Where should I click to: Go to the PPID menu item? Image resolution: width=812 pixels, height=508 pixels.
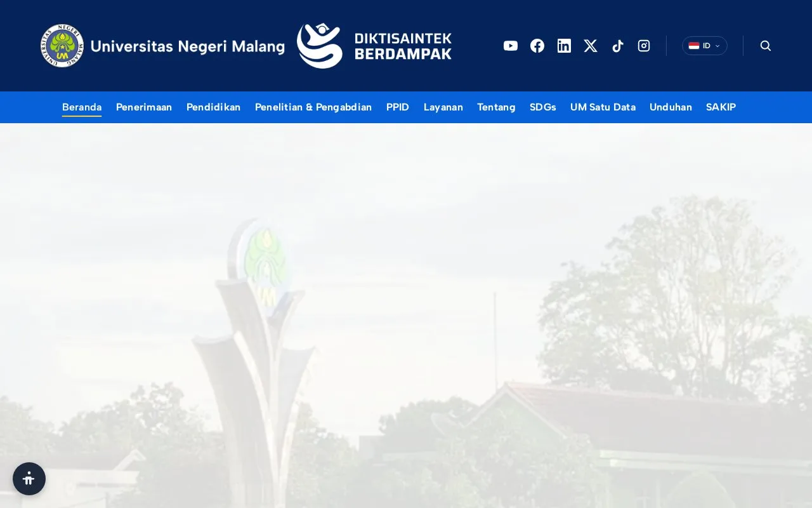398,107
